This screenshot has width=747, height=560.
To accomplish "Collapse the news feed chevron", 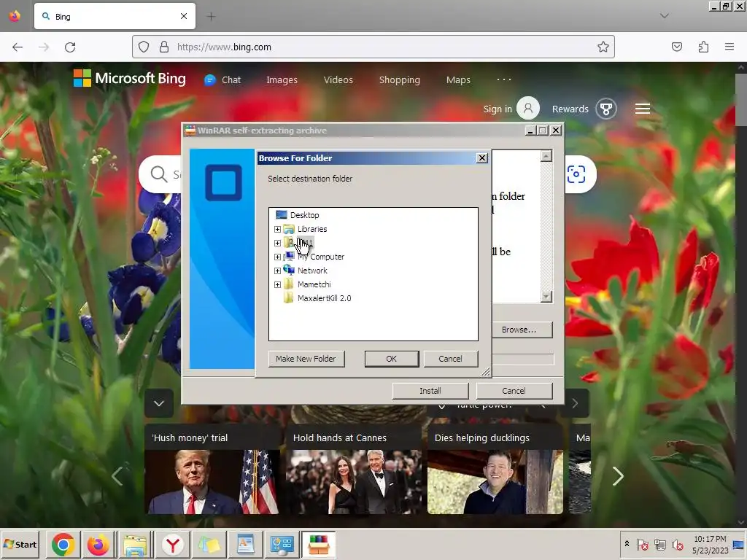I will click(x=159, y=403).
